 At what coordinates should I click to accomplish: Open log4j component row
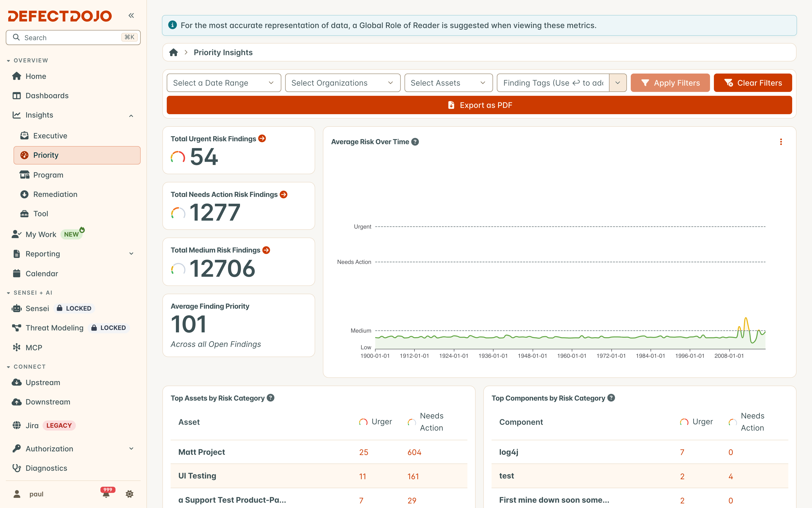(639, 452)
